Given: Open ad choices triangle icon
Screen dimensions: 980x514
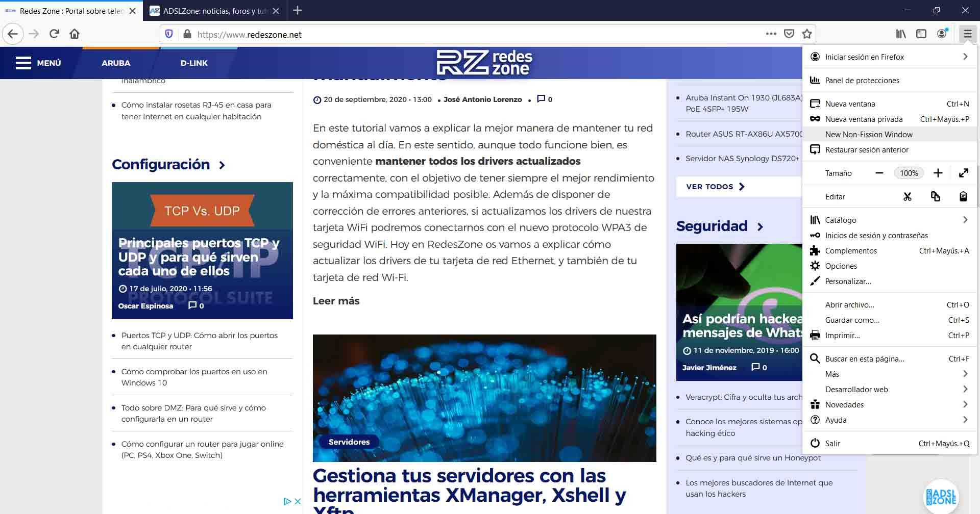Looking at the screenshot, I should point(287,501).
